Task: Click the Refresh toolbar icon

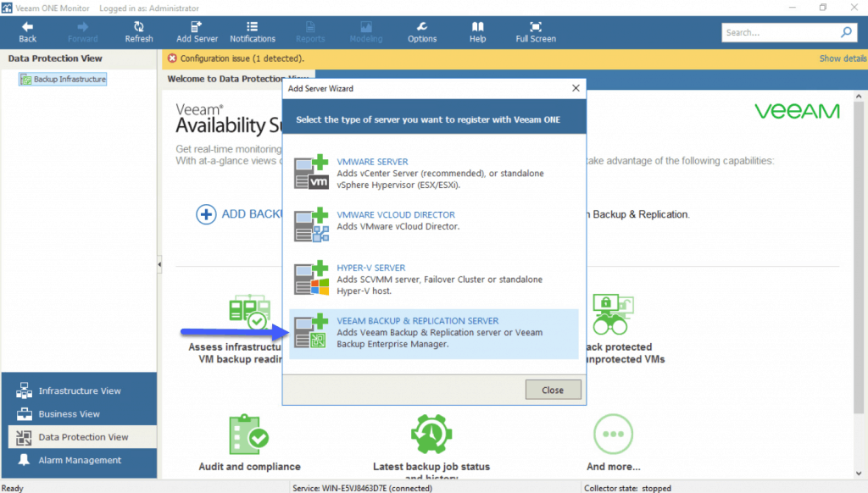Action: pos(139,27)
